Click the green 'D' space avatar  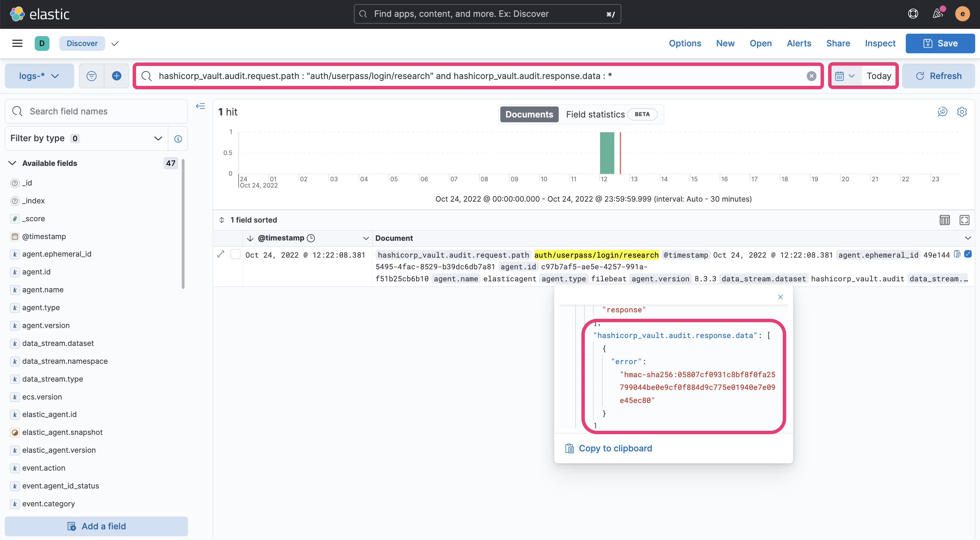tap(42, 43)
